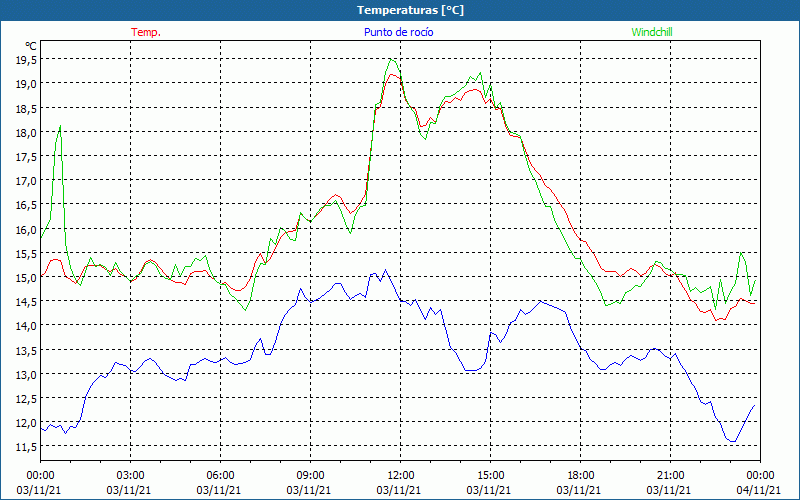Image resolution: width=800 pixels, height=500 pixels.
Task: Click the '°C' unit label on the axis
Action: (x=30, y=46)
